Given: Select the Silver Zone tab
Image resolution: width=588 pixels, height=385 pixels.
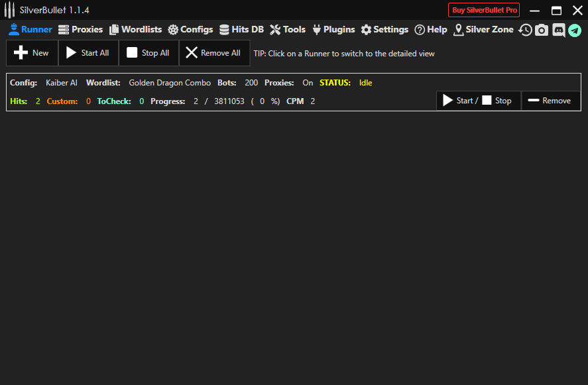Looking at the screenshot, I should (x=483, y=30).
